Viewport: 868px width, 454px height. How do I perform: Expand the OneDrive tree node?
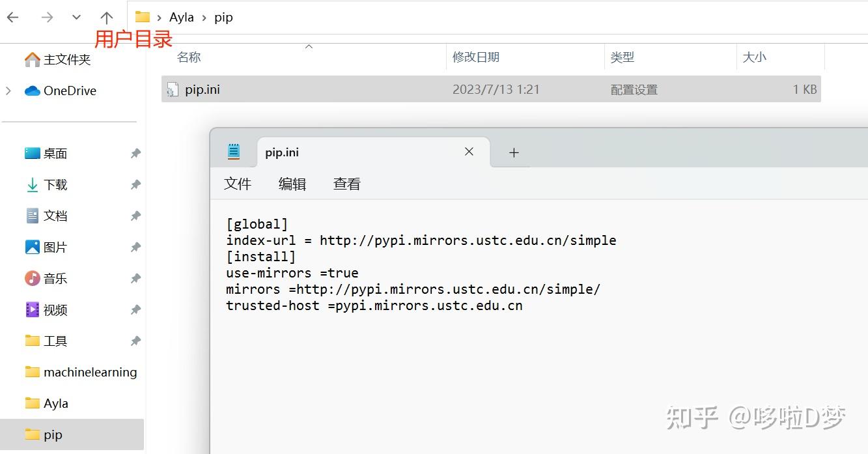point(8,91)
